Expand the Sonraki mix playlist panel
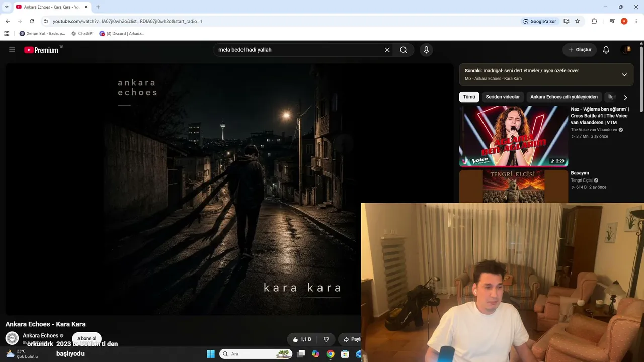This screenshot has width=644, height=362. pyautogui.click(x=624, y=75)
